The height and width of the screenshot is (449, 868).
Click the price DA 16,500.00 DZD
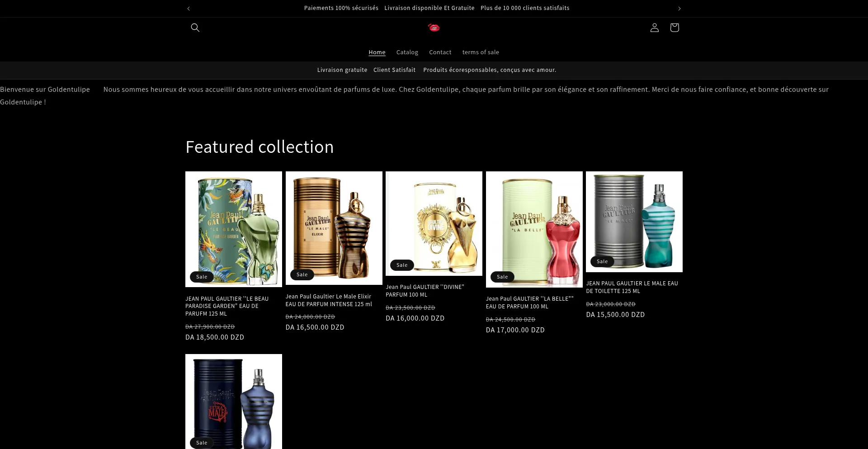(315, 327)
